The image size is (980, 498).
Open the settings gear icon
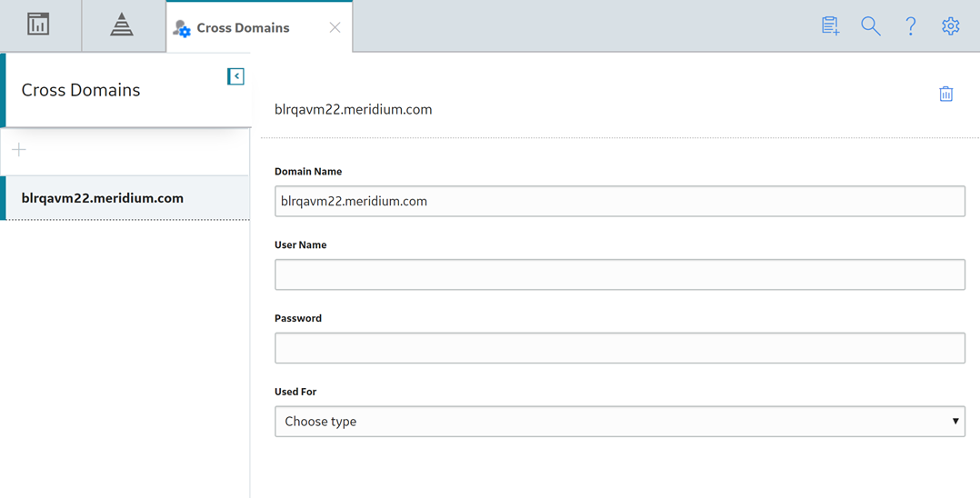[951, 25]
